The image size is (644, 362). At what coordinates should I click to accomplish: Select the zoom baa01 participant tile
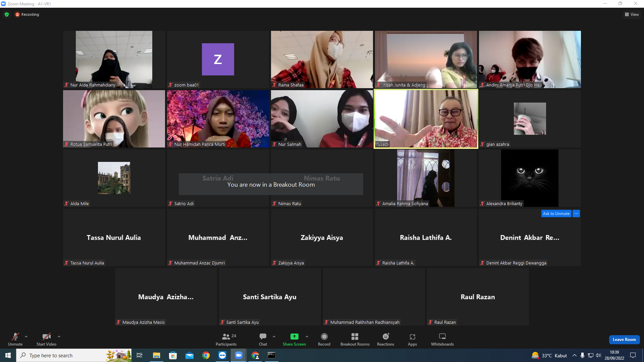click(x=218, y=59)
